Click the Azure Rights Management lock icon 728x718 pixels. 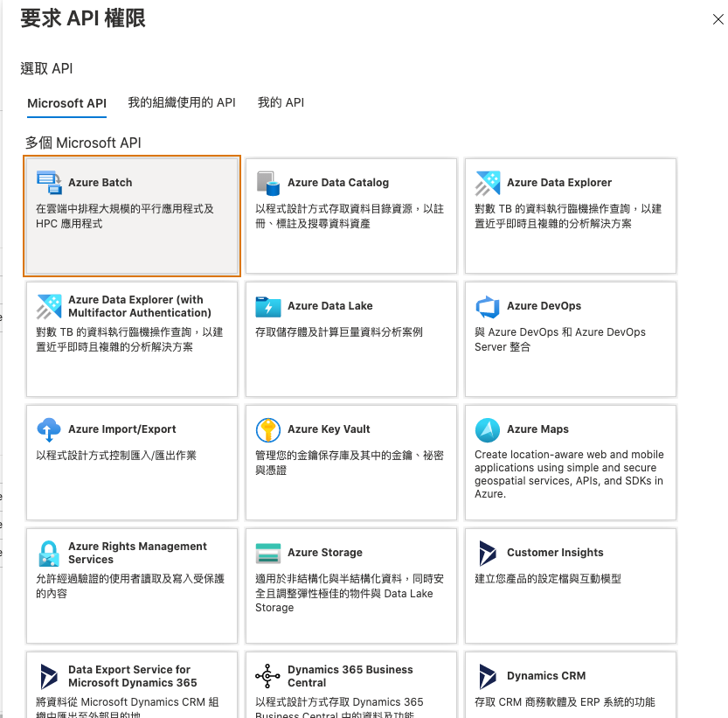click(x=49, y=554)
